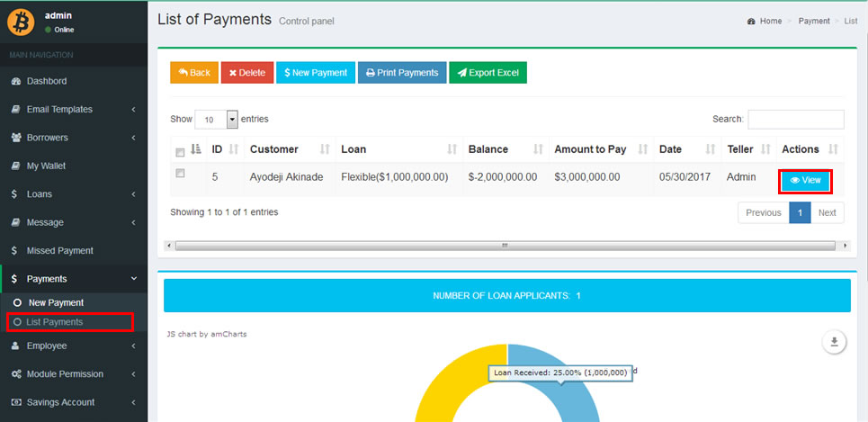This screenshot has height=422, width=868.
Task: Click the chart download icon
Action: coord(834,342)
